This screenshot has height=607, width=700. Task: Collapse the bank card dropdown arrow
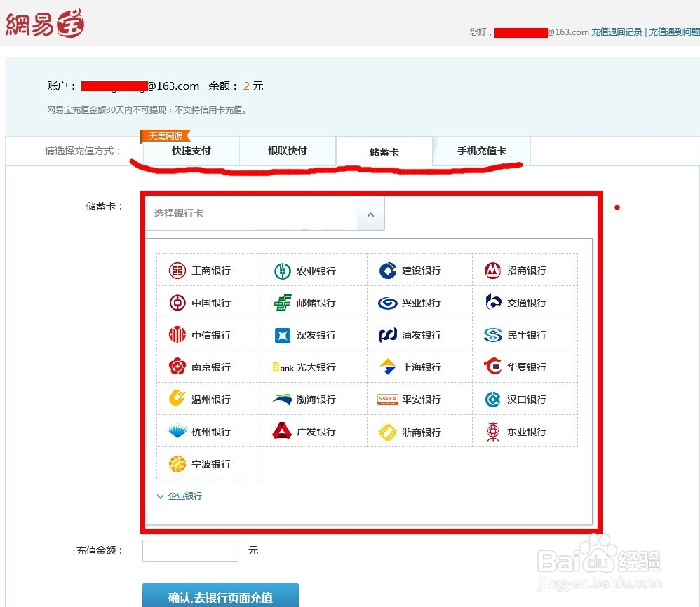pos(370,214)
